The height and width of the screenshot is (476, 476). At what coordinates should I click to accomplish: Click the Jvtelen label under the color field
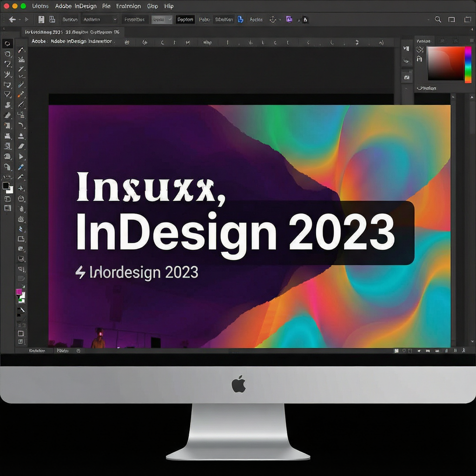(x=427, y=88)
